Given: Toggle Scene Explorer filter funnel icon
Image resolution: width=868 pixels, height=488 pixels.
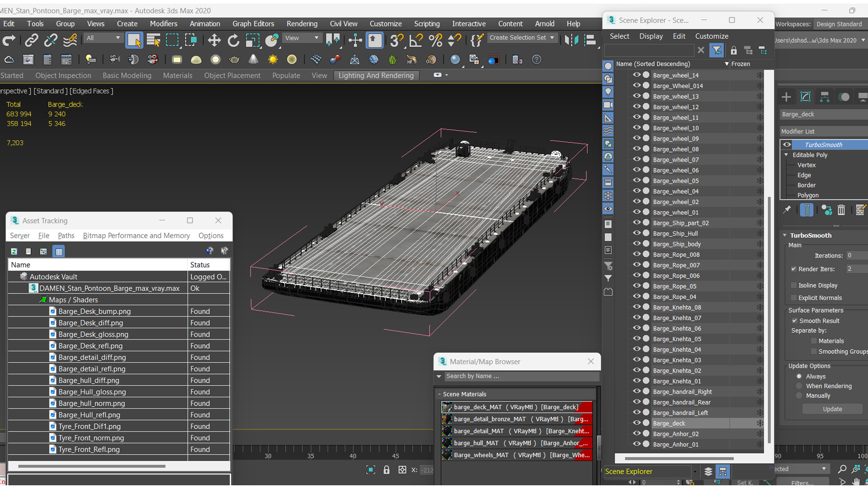Looking at the screenshot, I should (717, 51).
